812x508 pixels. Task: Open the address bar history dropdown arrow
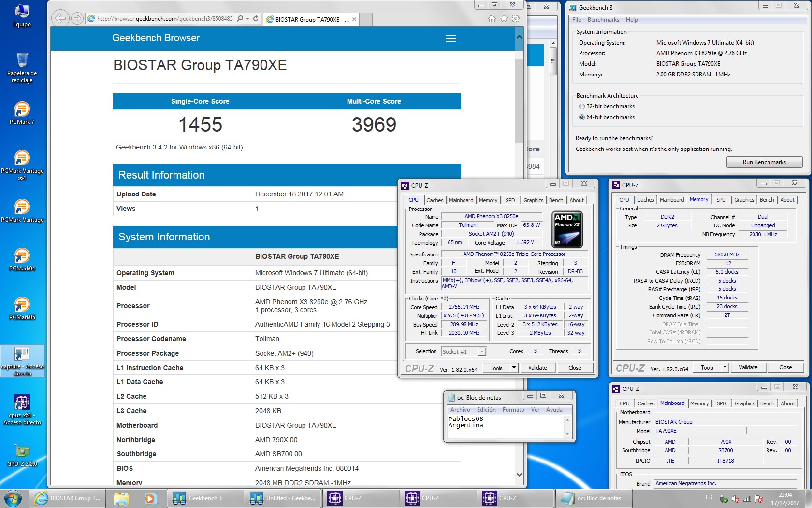[x=248, y=19]
